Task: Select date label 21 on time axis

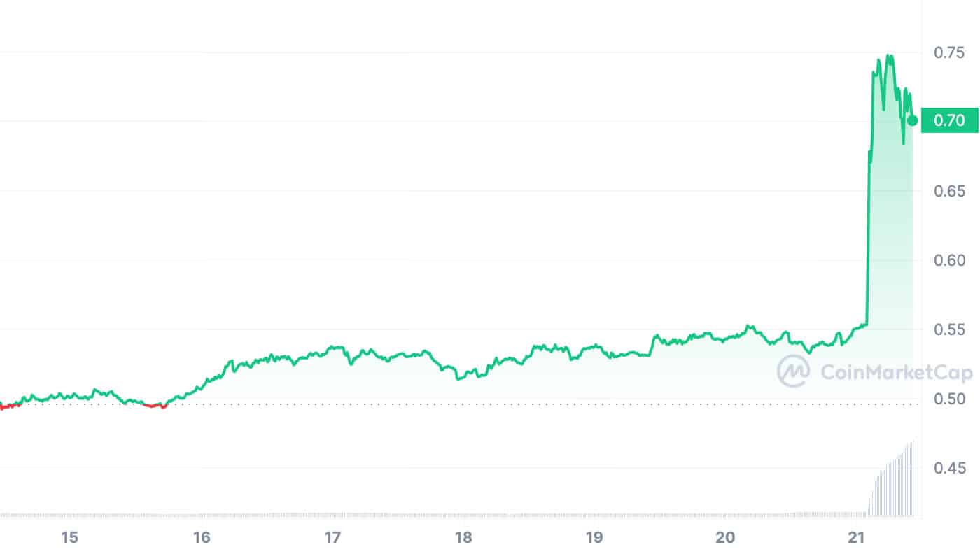Action: coord(857,537)
